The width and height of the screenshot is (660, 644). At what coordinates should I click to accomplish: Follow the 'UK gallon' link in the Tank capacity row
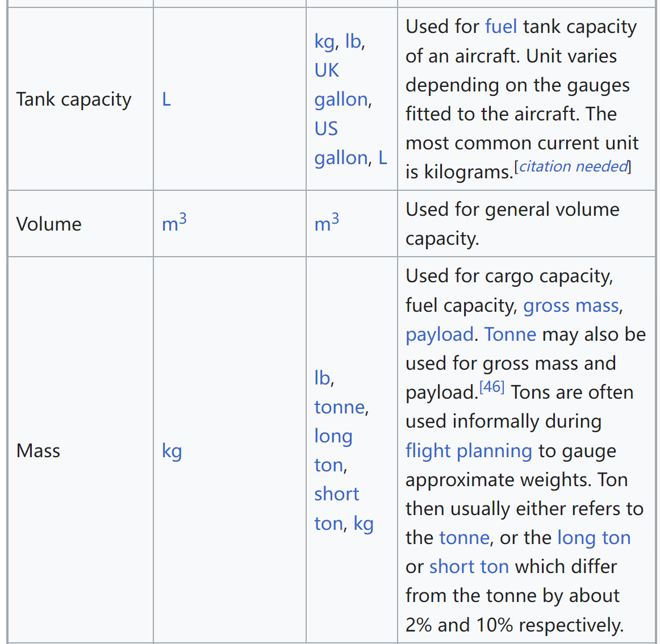pos(341,85)
